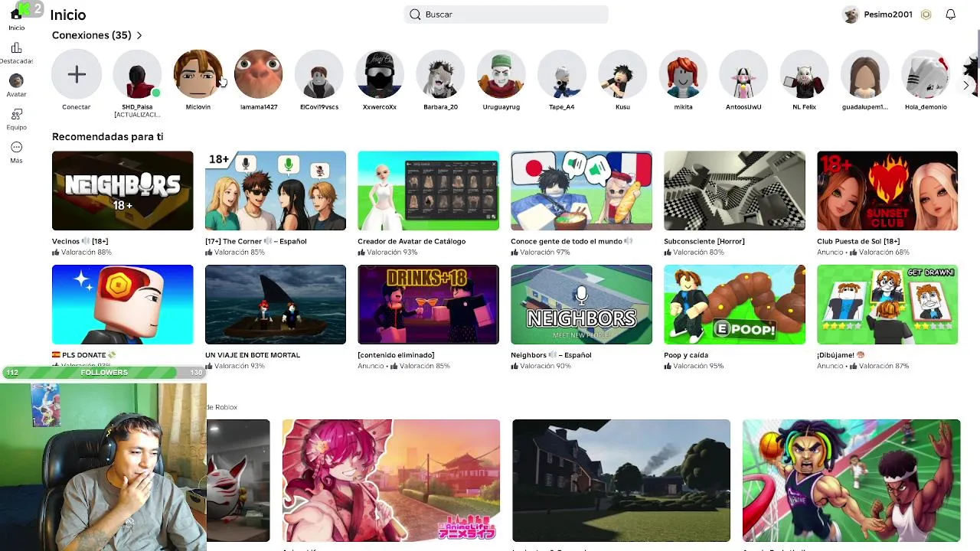Screen dimensions: 980x551
Task: Open Barbara_20 connection avatar
Action: (x=440, y=74)
